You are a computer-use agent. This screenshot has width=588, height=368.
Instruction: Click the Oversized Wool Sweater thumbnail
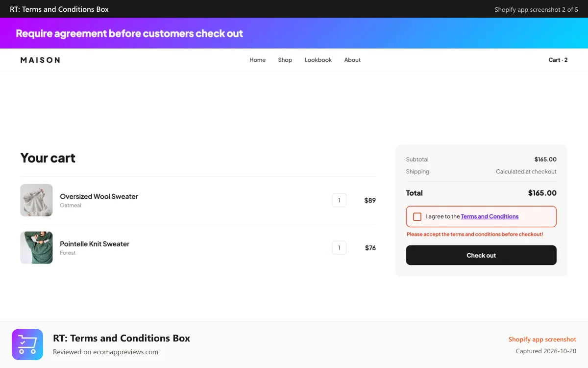pyautogui.click(x=36, y=200)
